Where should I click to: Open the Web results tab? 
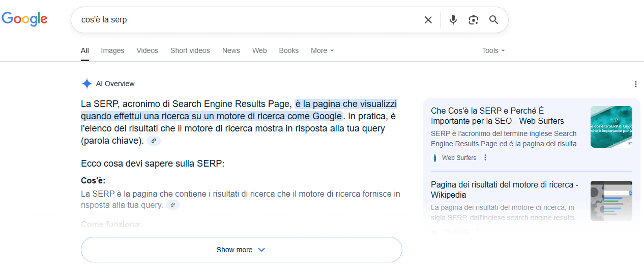coord(259,50)
